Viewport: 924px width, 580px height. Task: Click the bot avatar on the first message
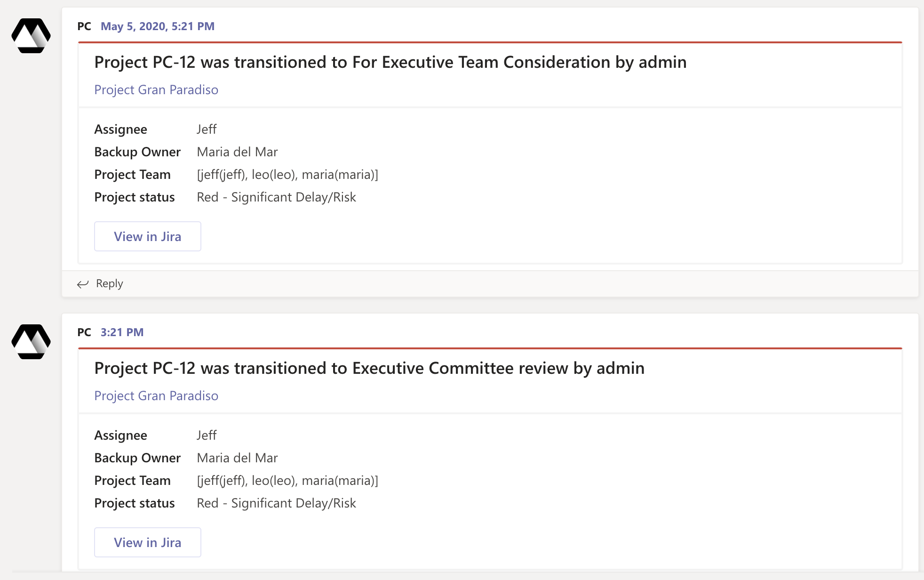click(x=31, y=35)
